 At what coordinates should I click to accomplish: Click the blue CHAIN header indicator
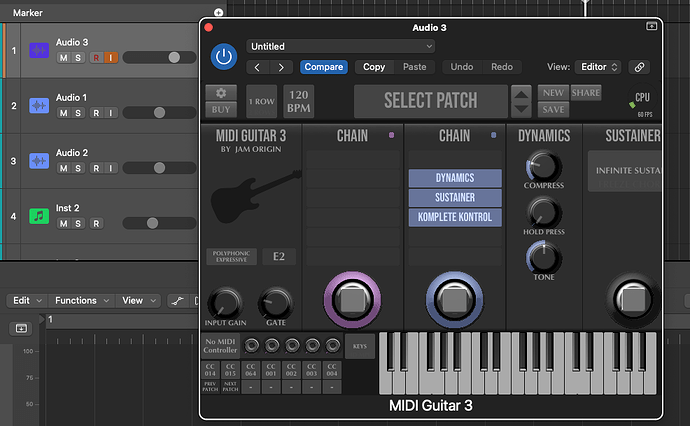(x=493, y=135)
